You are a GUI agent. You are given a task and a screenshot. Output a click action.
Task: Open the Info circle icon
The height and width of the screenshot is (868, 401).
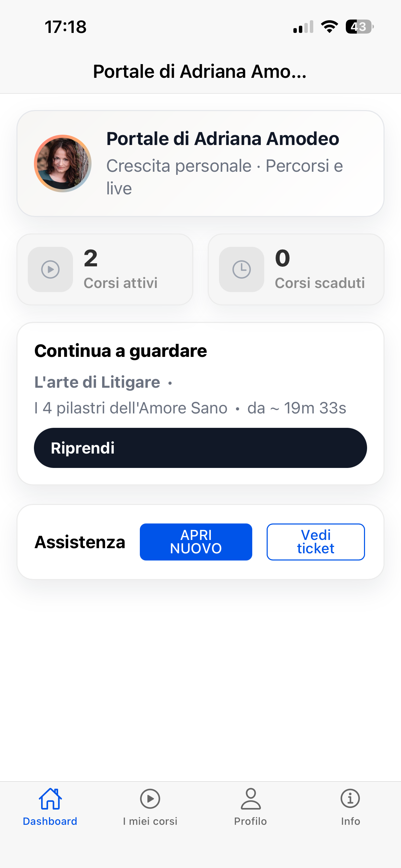point(350,799)
